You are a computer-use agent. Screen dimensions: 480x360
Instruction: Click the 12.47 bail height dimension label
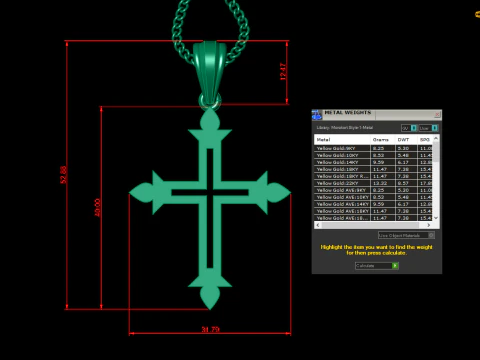[283, 71]
